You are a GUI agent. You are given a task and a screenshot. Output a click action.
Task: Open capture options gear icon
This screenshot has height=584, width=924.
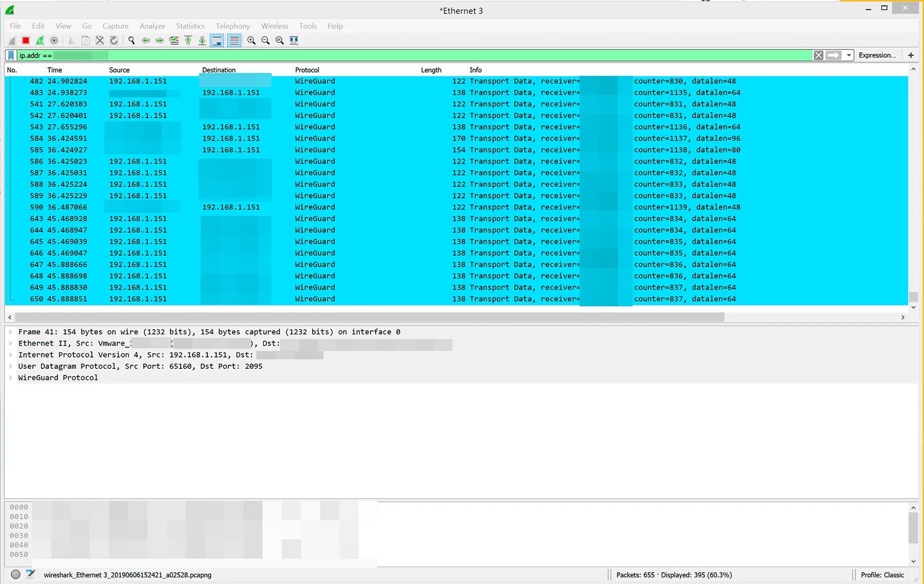click(54, 41)
